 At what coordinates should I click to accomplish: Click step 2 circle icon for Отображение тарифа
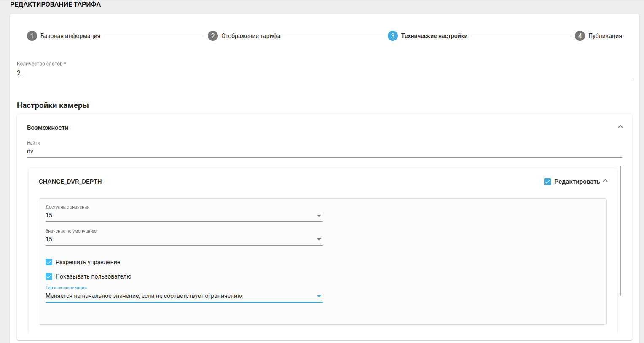213,36
